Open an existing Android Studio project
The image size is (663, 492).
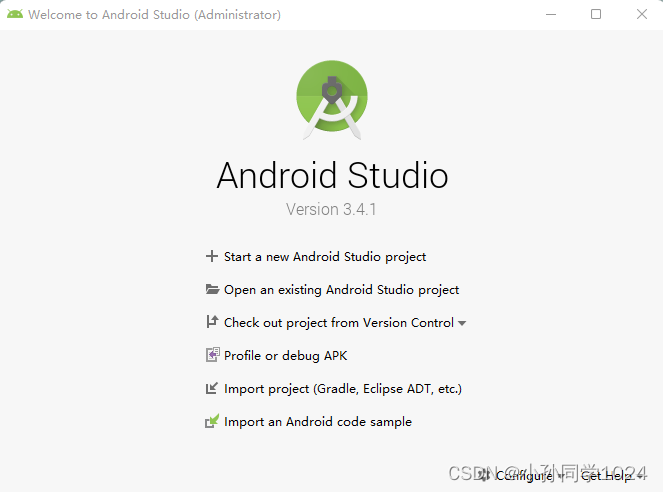pos(341,290)
